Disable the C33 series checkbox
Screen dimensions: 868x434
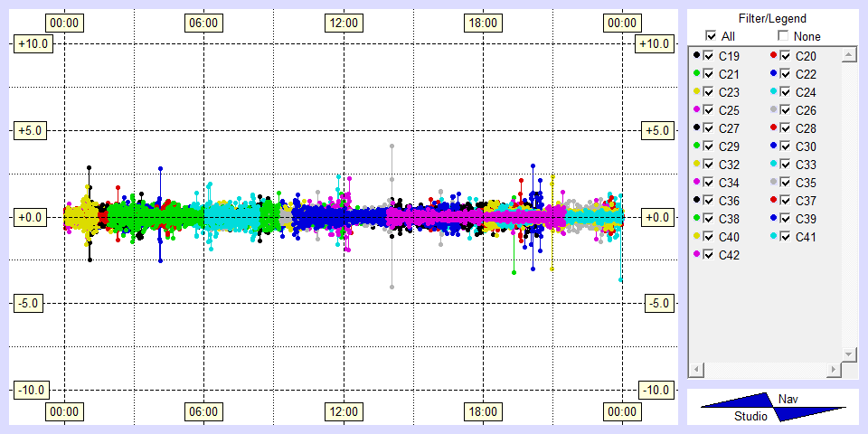point(786,165)
